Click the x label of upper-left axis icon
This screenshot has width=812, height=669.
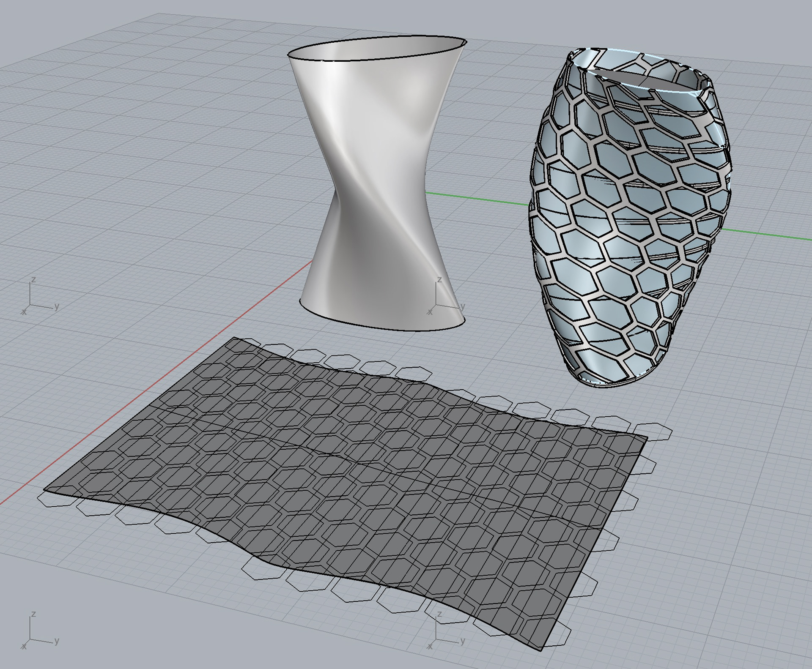point(24,312)
